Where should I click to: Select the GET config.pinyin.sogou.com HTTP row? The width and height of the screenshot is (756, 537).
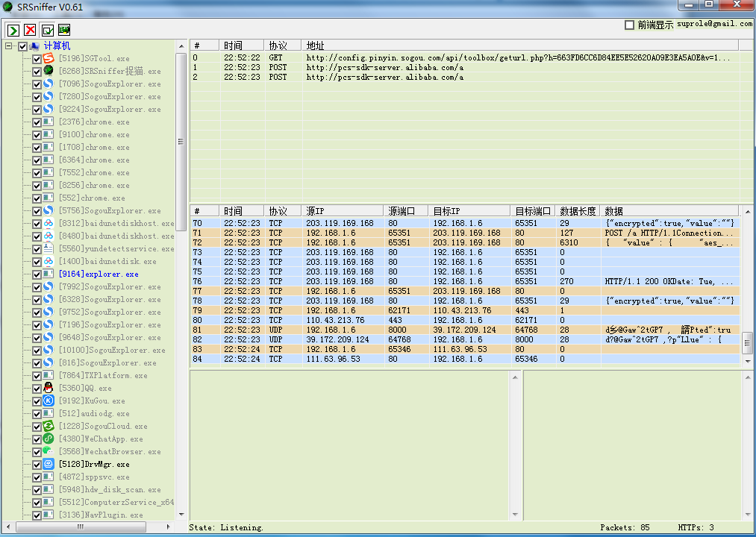[x=465, y=58]
